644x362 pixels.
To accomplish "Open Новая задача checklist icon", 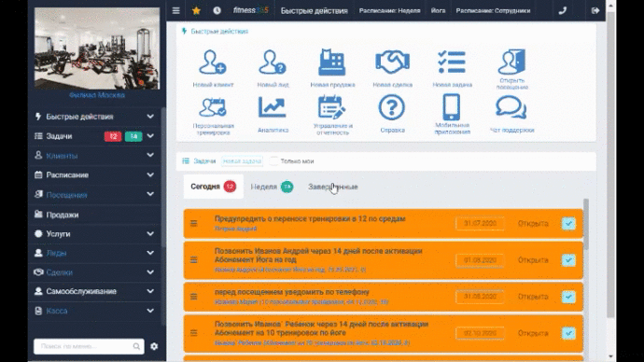I will point(452,63).
